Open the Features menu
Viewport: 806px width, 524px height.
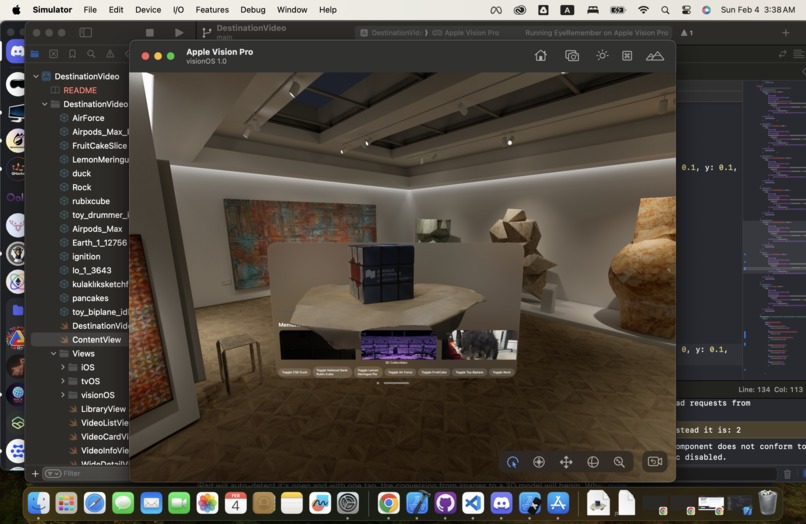click(x=212, y=10)
